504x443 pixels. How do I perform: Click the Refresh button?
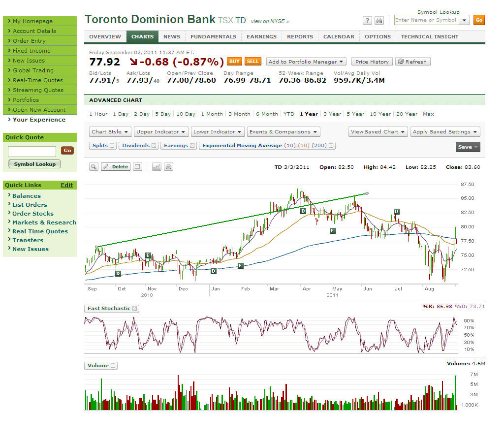pyautogui.click(x=413, y=62)
